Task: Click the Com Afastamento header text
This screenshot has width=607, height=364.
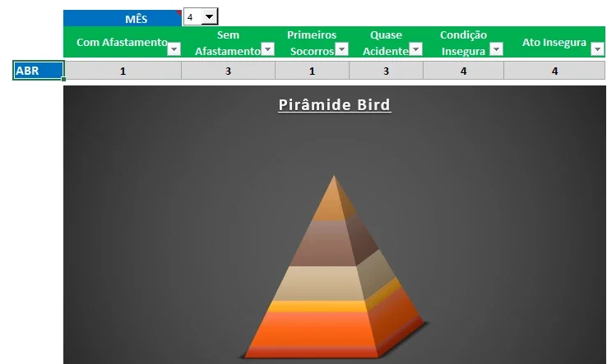Action: pos(122,42)
